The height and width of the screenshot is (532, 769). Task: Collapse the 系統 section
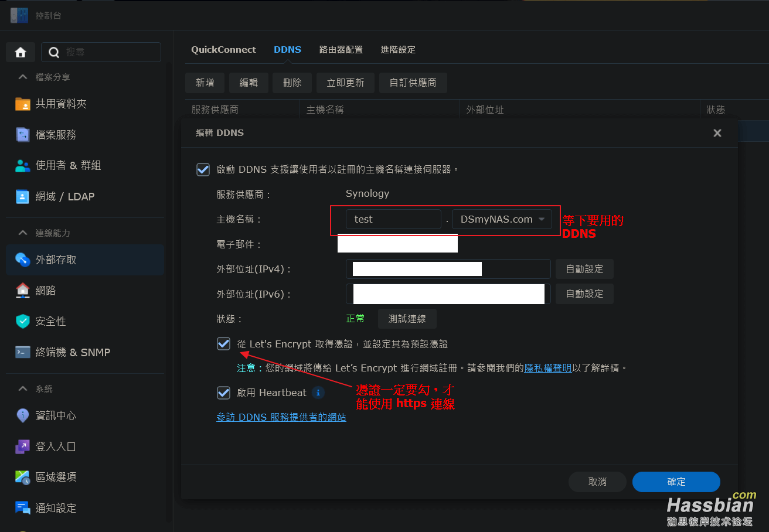pos(23,388)
